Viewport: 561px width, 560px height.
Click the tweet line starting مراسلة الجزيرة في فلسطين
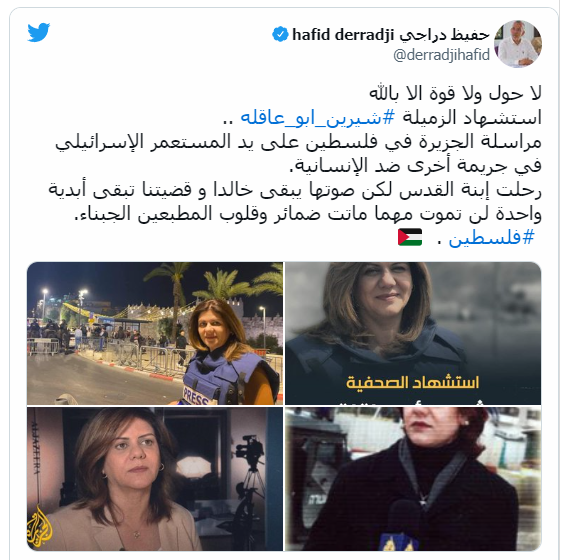(x=298, y=142)
